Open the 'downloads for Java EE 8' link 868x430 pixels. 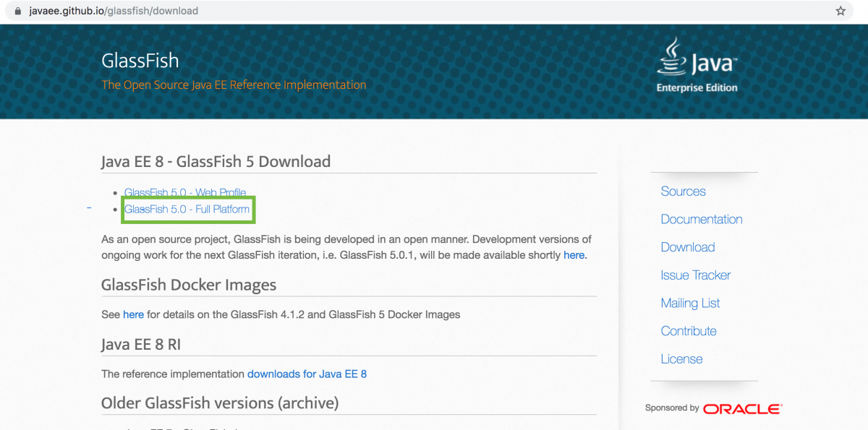tap(307, 374)
